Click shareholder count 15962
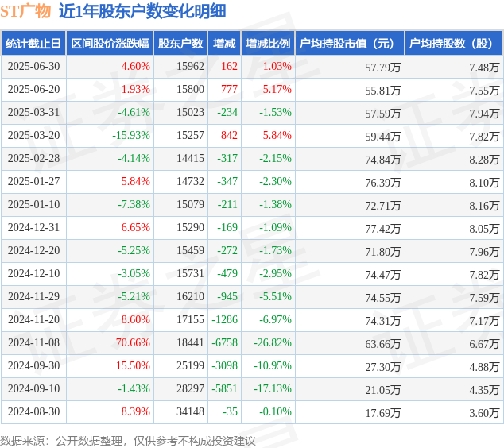Viewport: 504px width, 448px height. point(190,66)
